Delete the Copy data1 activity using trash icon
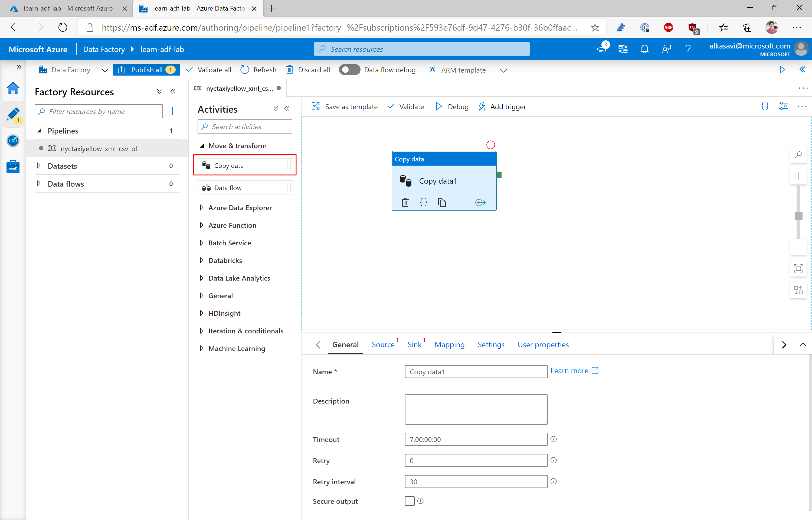This screenshot has width=812, height=520. 405,202
